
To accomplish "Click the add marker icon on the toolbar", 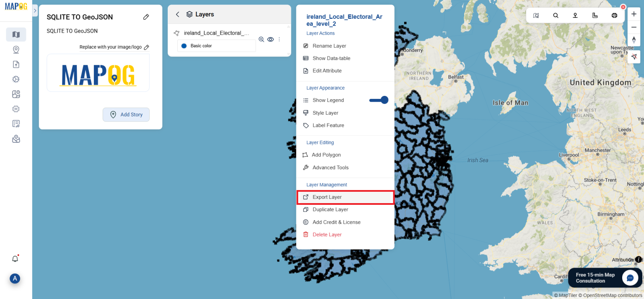I will [575, 15].
